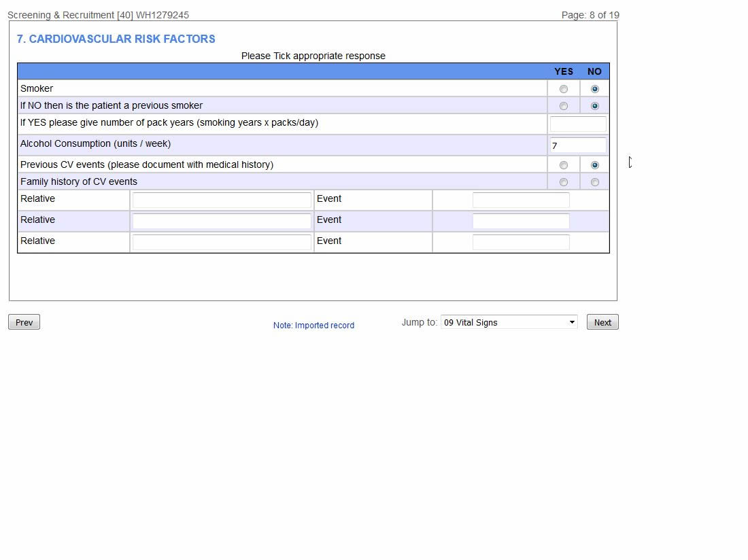Mark NO for previous smoker question

tap(594, 105)
